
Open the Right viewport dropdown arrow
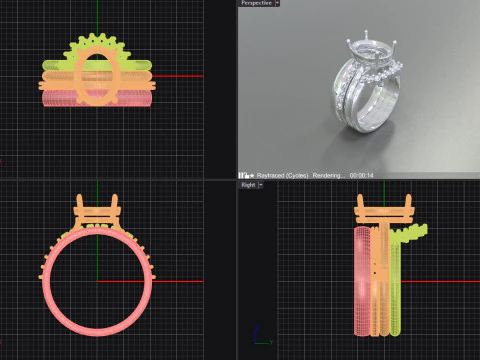pos(261,185)
